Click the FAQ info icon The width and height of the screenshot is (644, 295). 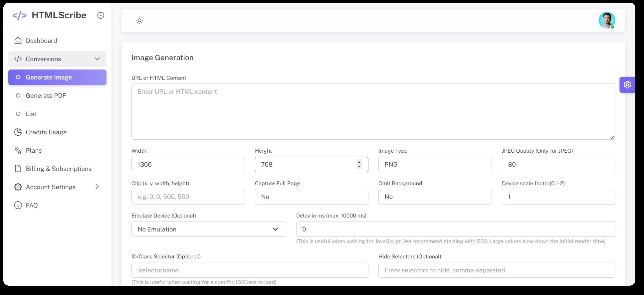(x=18, y=205)
